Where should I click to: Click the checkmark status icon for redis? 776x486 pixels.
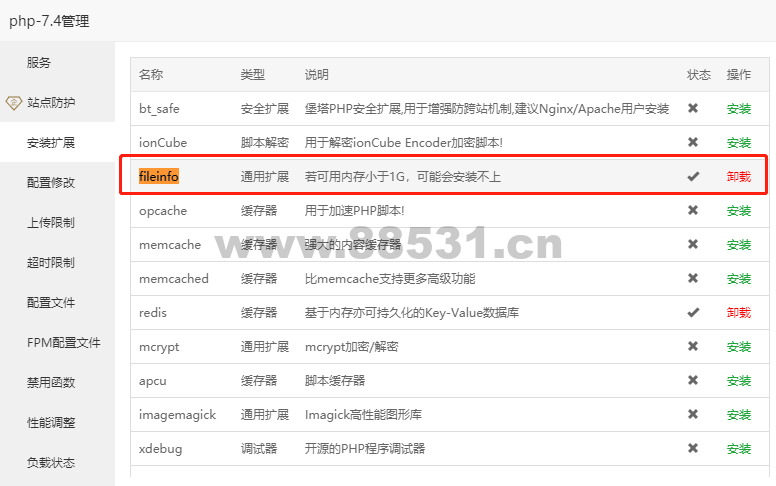click(693, 312)
